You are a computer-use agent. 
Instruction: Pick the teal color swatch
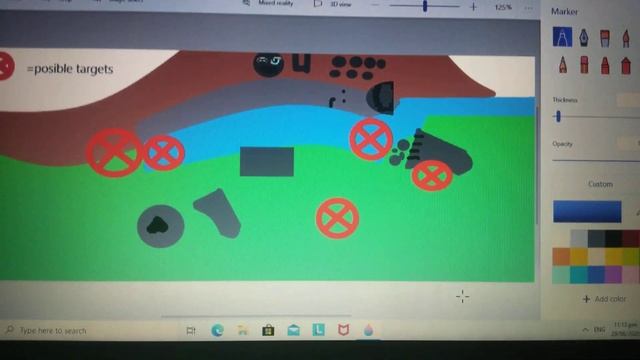[x=578, y=274]
